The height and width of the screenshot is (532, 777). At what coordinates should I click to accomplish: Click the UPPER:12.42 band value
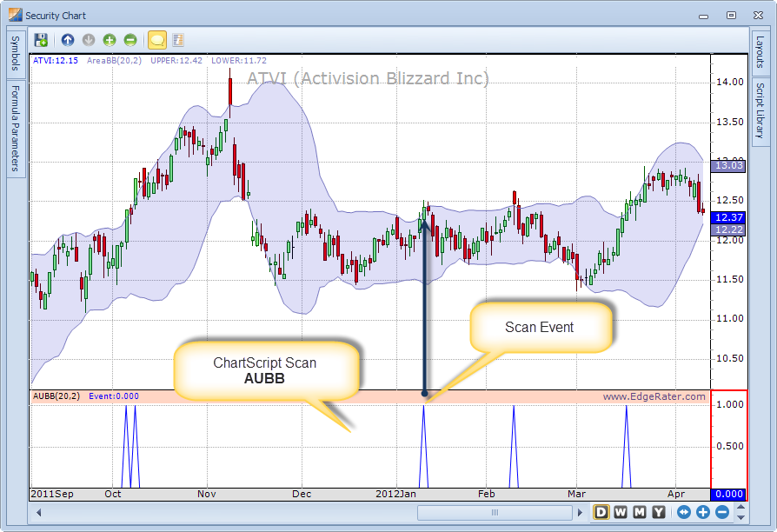[x=176, y=61]
